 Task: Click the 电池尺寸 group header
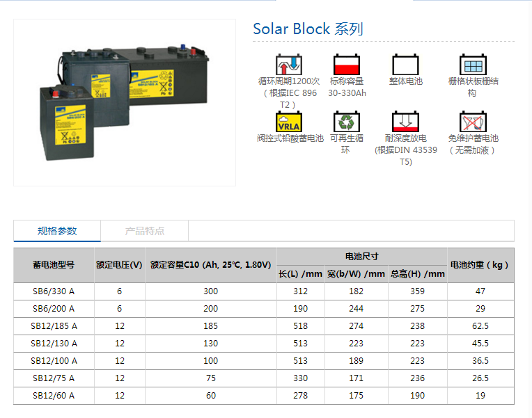click(x=361, y=256)
